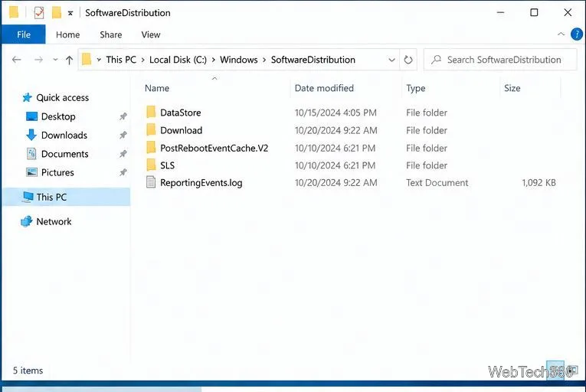
Task: Select This PC in navigation pane
Action: pyautogui.click(x=51, y=197)
